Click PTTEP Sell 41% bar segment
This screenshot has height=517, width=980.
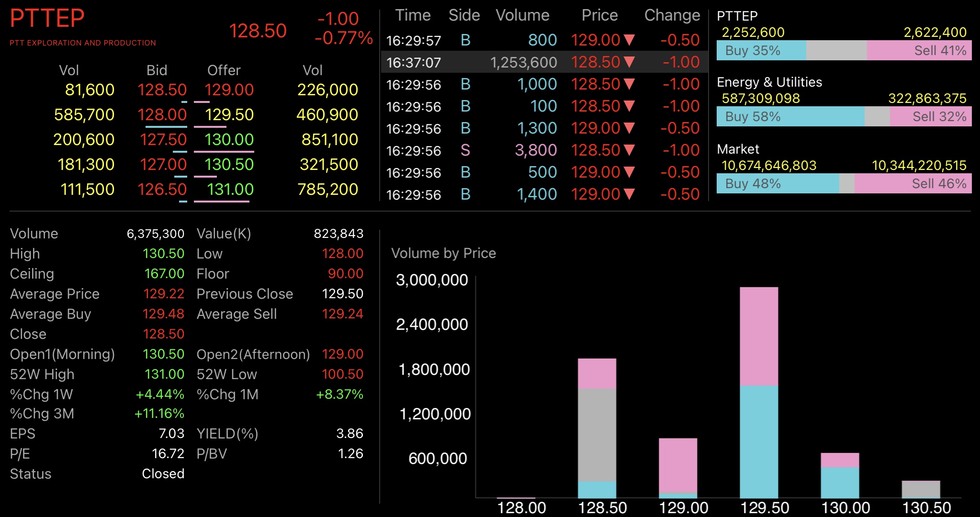[x=919, y=50]
